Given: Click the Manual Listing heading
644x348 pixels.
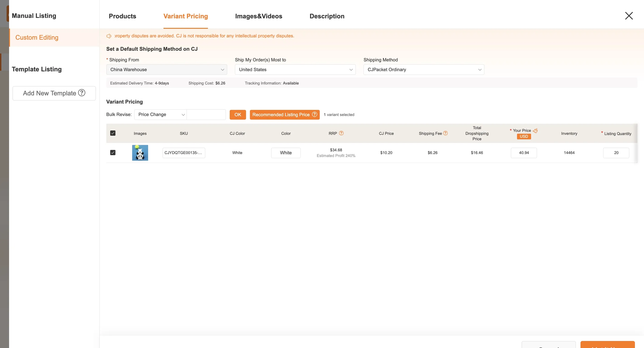Looking at the screenshot, I should 34,16.
